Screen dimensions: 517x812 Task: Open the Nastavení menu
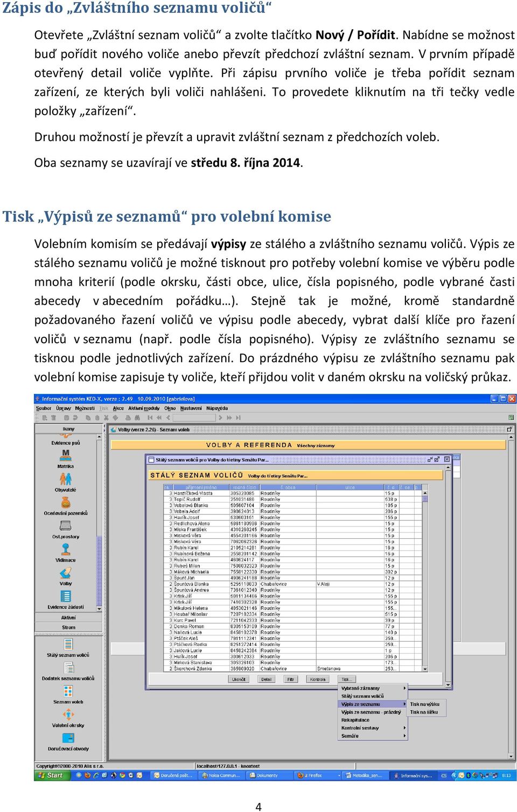(x=191, y=408)
